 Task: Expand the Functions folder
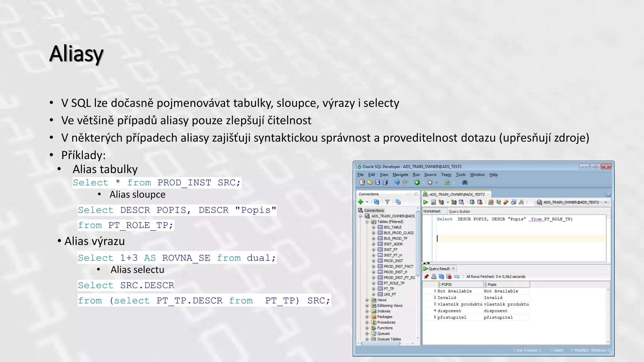[367, 328]
